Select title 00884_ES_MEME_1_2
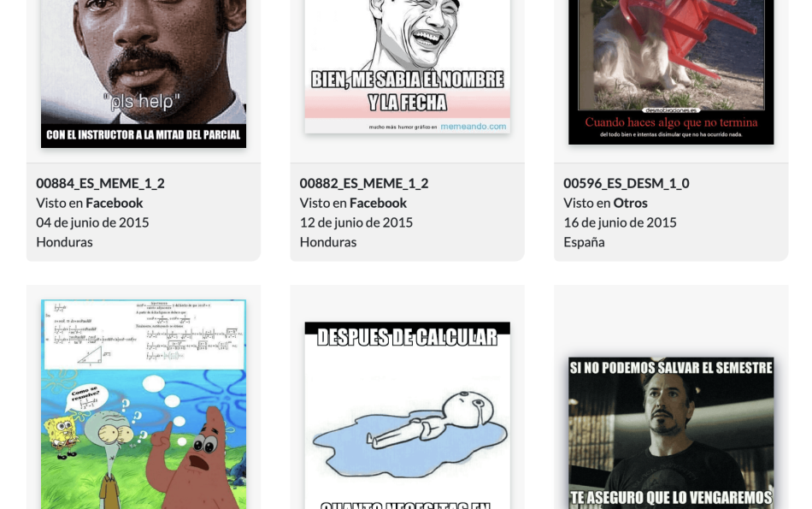Screen dimensions: 812x509 click(101, 183)
